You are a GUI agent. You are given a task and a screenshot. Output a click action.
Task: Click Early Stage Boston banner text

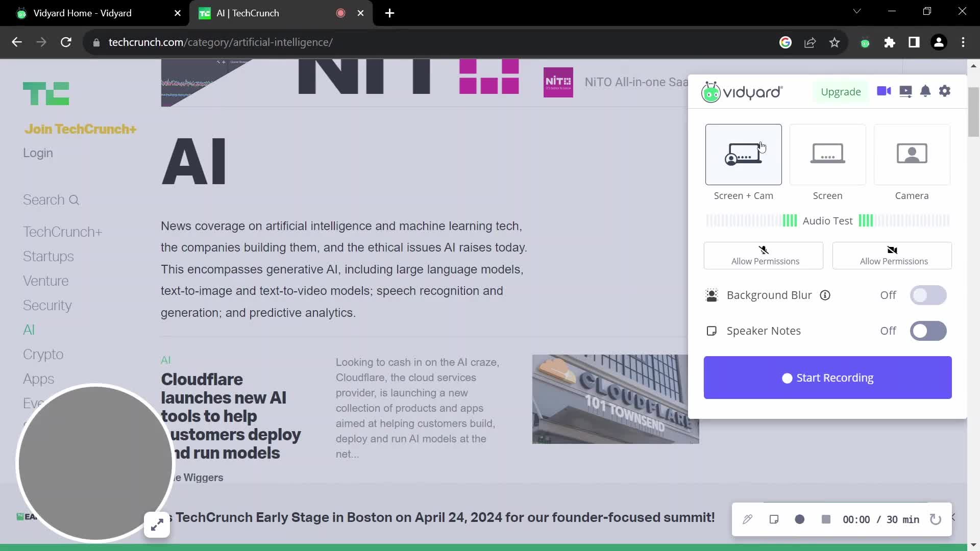click(445, 517)
